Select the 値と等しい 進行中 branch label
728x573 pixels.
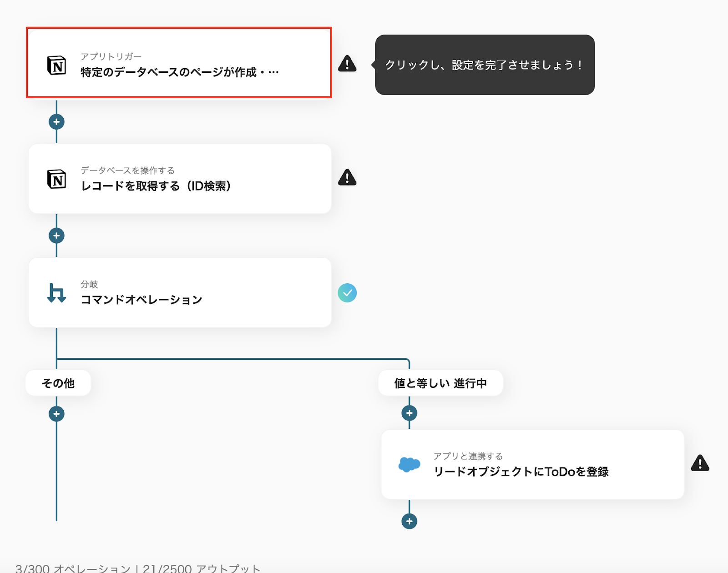[x=440, y=383]
